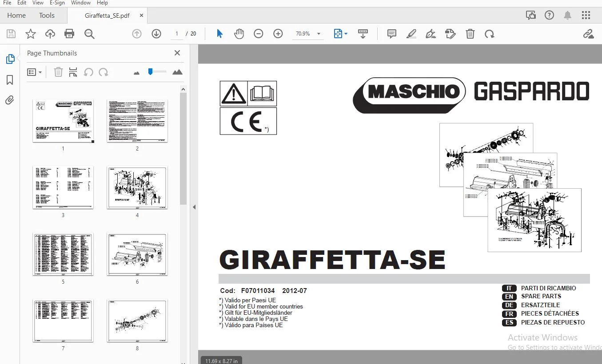The width and height of the screenshot is (602, 364).
Task: Open the Help menu
Action: 102,3
